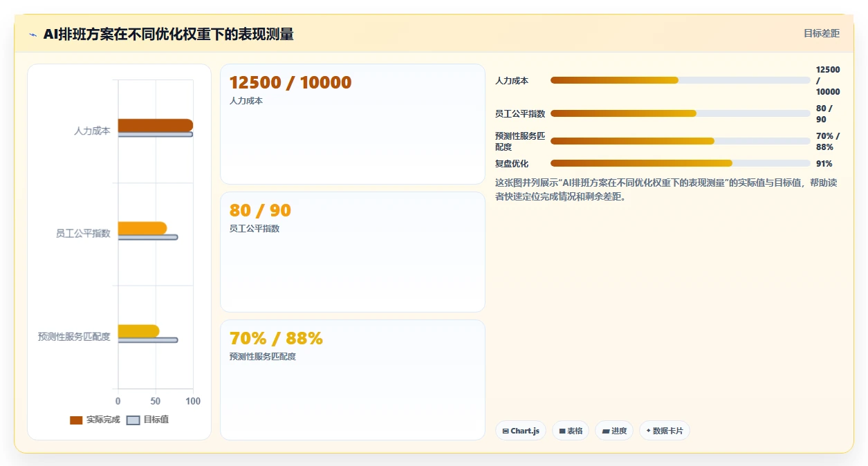Viewport: 868px width, 466px height.
Task: Click the 表格 tag chip
Action: (571, 431)
